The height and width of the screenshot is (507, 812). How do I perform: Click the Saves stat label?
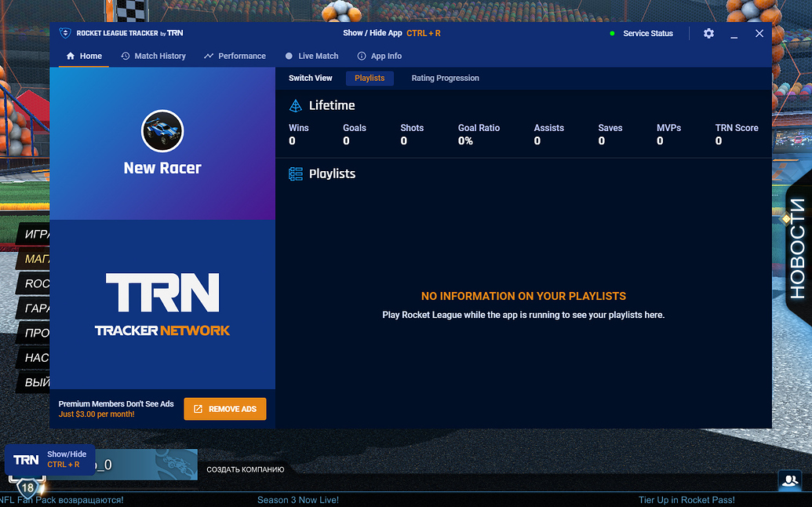tap(610, 128)
